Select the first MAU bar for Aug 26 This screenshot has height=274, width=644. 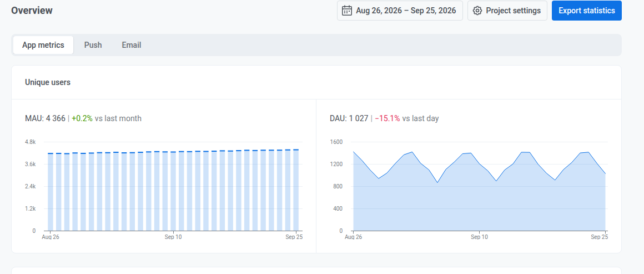tap(51, 192)
